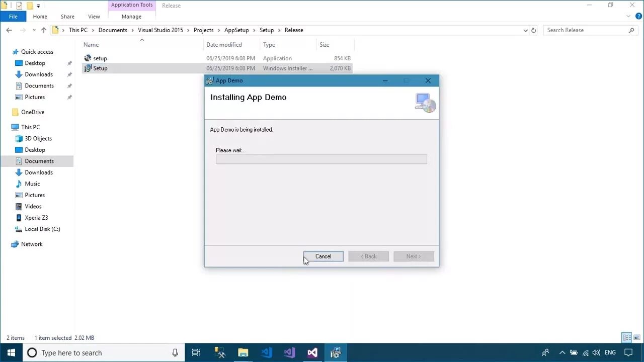Click the installation progress bar
This screenshot has width=644, height=362.
(x=321, y=159)
